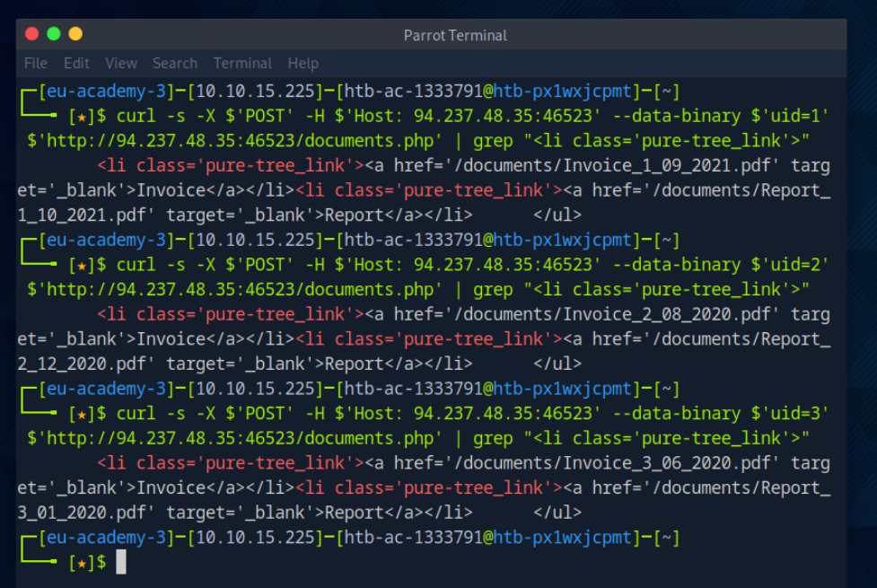
Task: Click the star icon before the uid=1 curl command
Action: [82, 116]
